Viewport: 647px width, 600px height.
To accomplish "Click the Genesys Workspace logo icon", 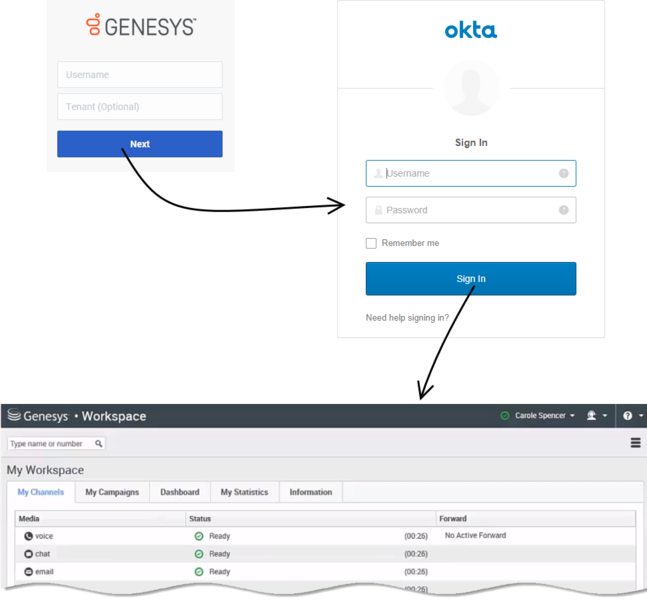I will pyautogui.click(x=14, y=415).
